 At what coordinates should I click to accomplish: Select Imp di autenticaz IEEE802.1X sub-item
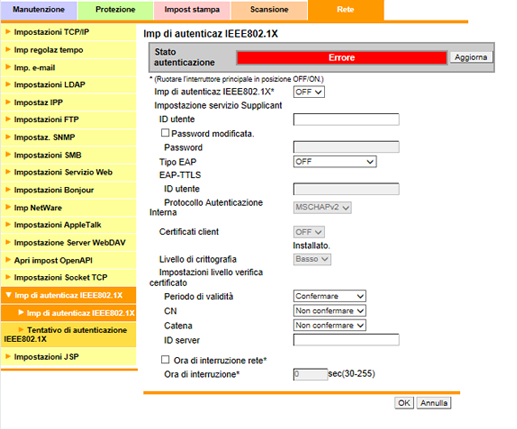tap(68, 313)
